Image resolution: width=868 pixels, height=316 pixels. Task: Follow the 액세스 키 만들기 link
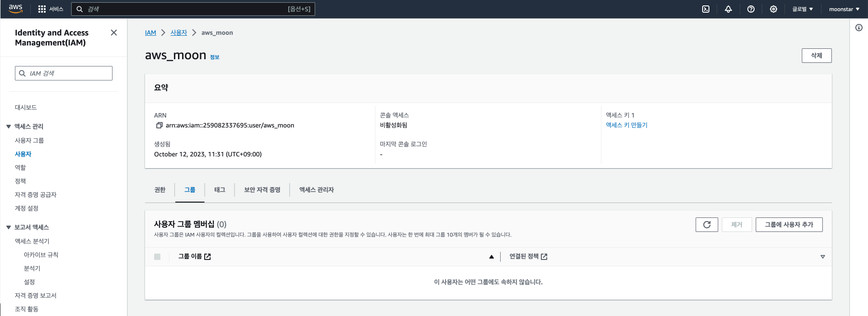point(626,125)
